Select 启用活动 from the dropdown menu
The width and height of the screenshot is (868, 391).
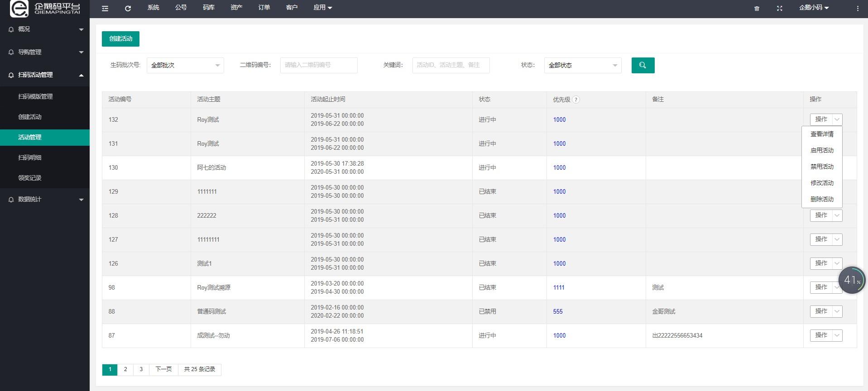point(822,150)
